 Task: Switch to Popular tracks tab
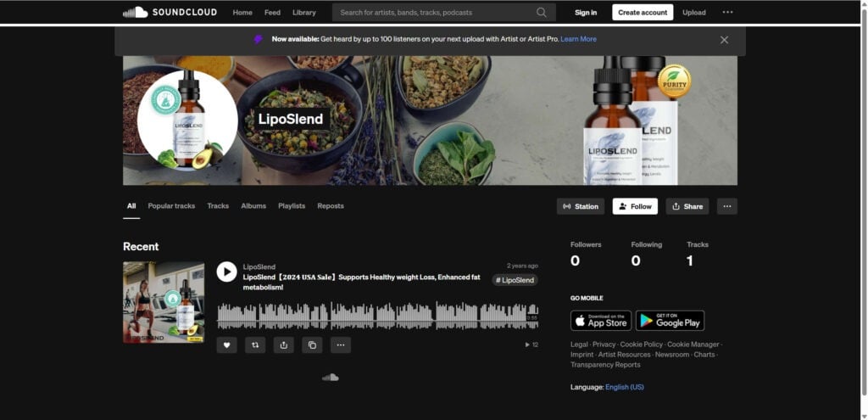(171, 206)
